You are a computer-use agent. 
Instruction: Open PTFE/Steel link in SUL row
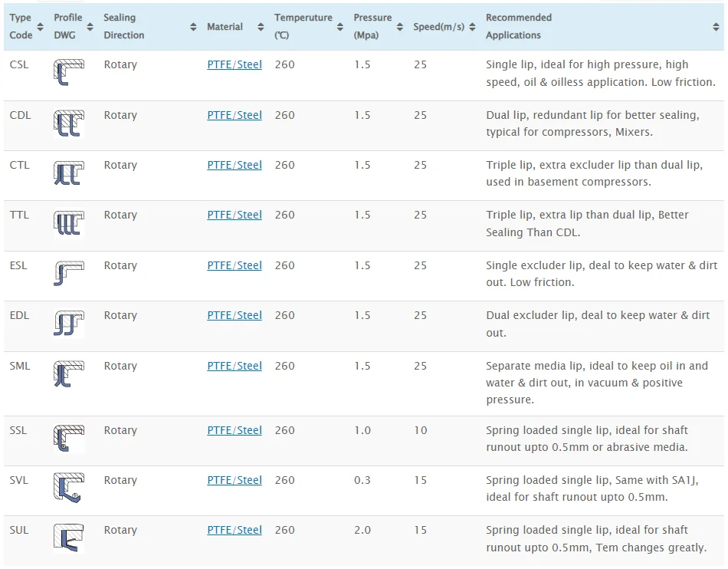234,530
